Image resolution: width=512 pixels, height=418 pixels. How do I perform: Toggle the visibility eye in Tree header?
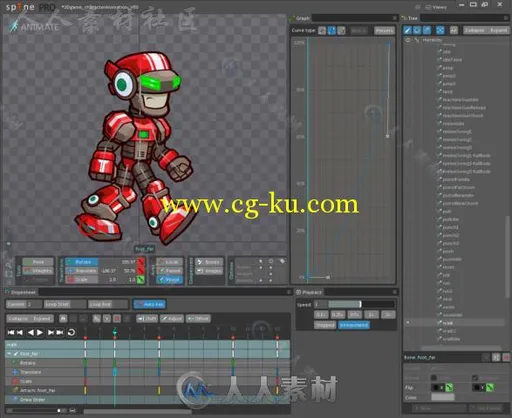pos(408,40)
